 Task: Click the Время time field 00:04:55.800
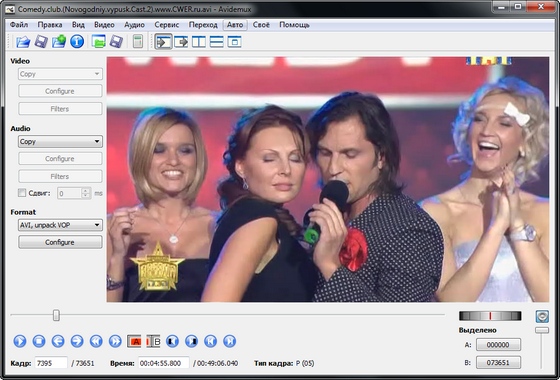[x=164, y=363]
